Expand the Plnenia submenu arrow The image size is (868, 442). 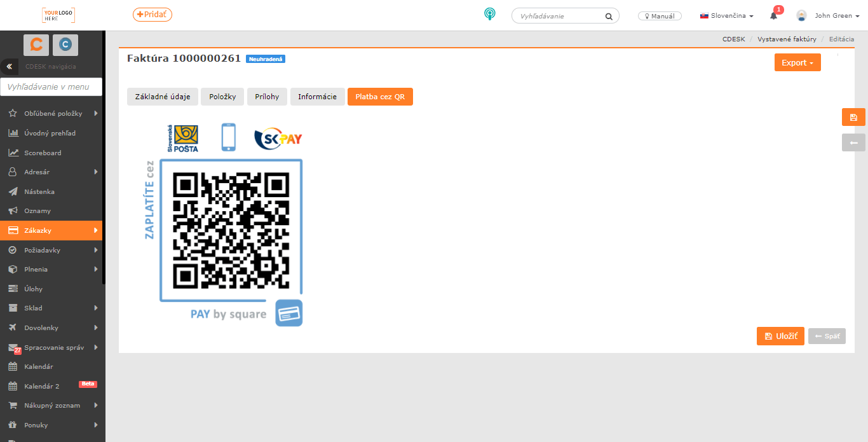[x=95, y=269]
